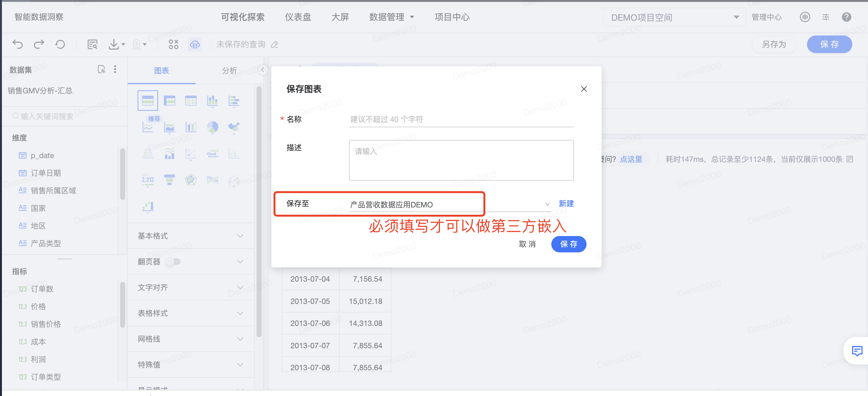Click the 输入关键词搜索 search box
Screen dimensions: 868x396
pos(64,116)
